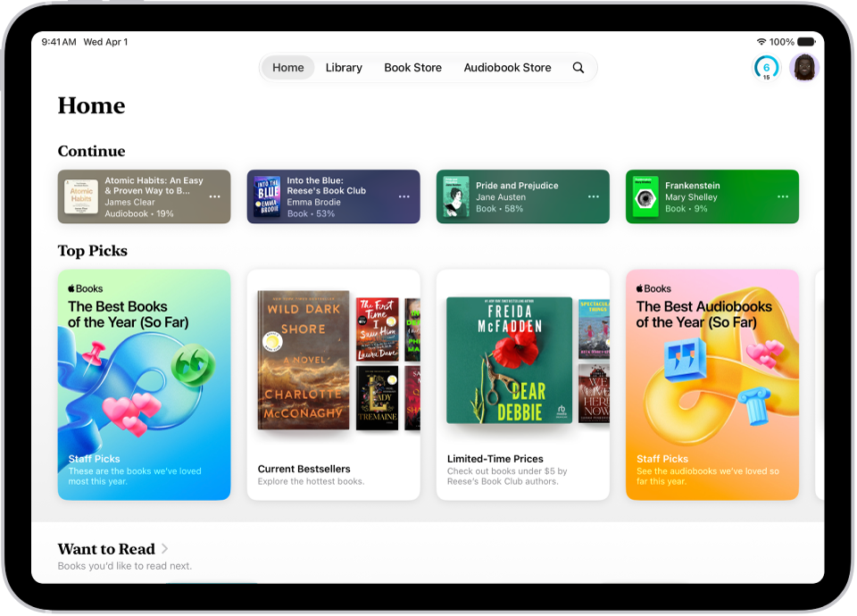Open the Want to Read section heading
The image size is (857, 616).
[106, 549]
